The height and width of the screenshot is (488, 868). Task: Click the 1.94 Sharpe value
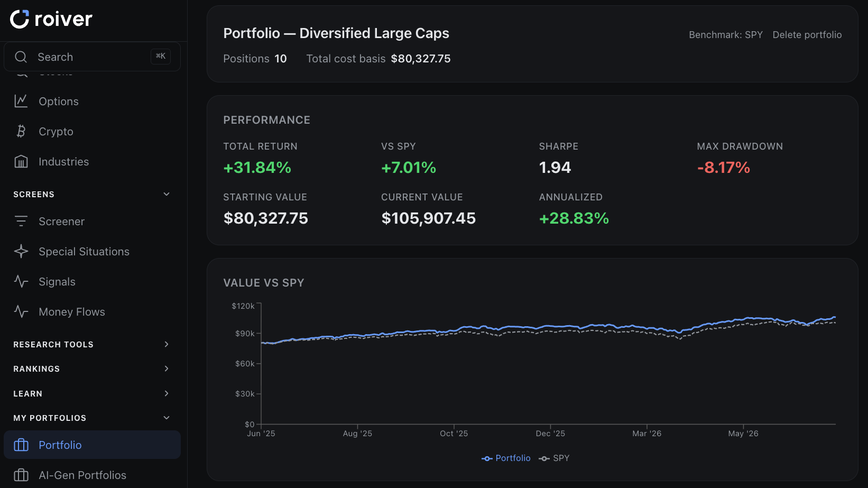point(555,168)
